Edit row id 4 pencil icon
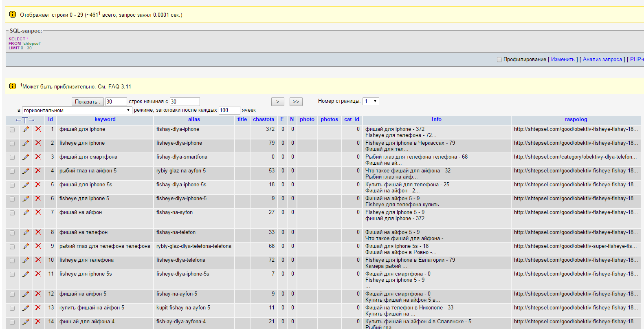Screen dimensions: 644x329 point(26,171)
